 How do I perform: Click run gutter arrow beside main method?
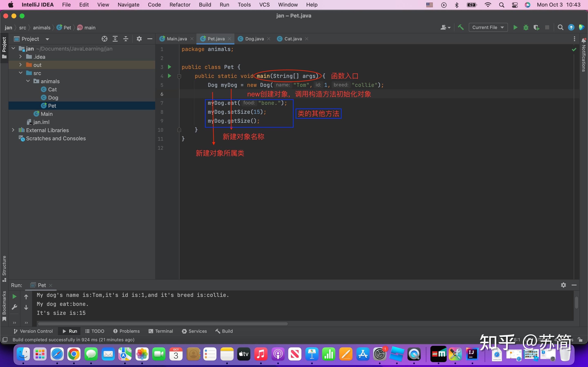[x=170, y=76]
